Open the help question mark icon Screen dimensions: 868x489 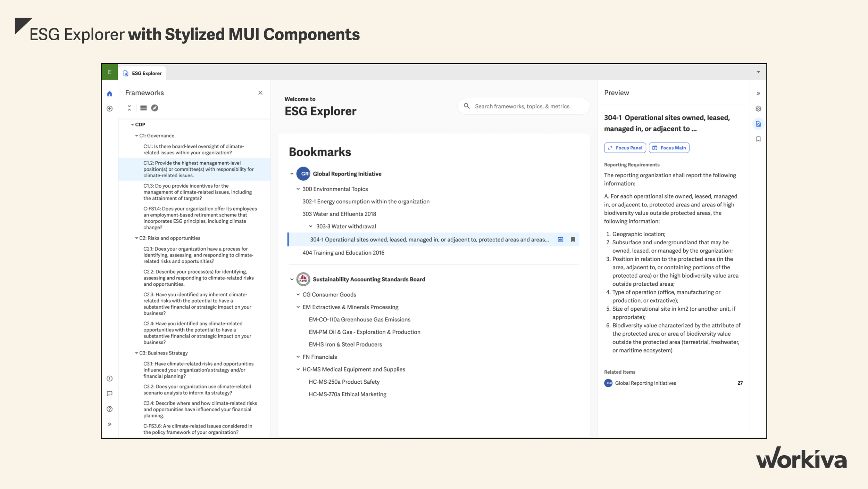click(x=109, y=409)
